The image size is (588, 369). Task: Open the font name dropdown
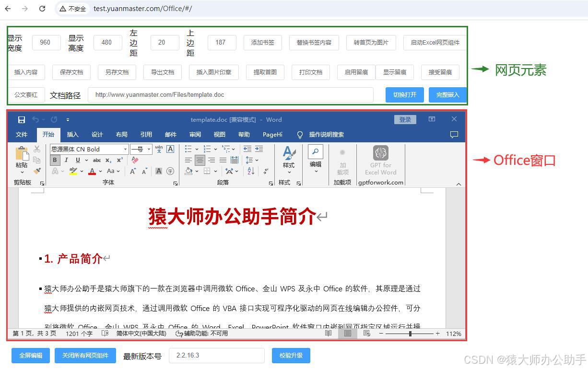125,149
